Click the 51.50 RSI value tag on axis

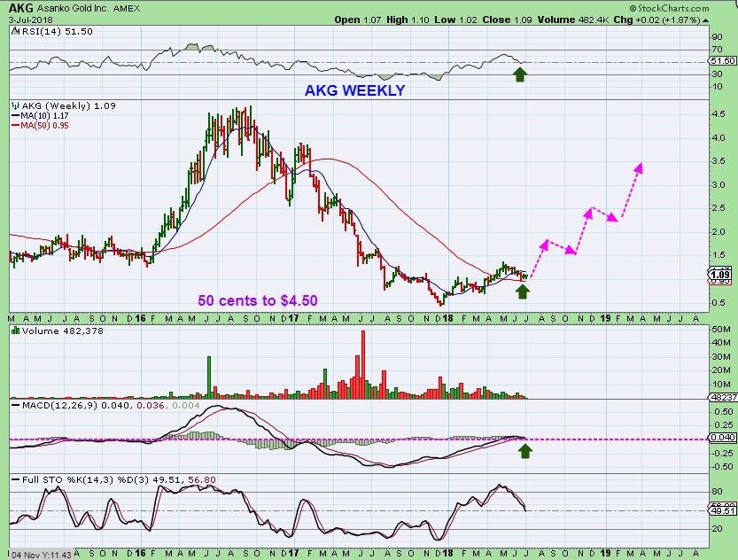pyautogui.click(x=722, y=61)
